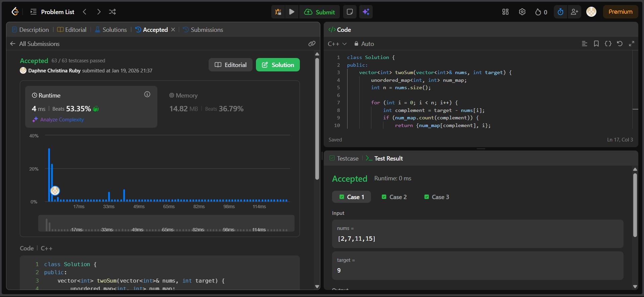Click the debug icon beside Run
Screen dimensions: 644x297
(278, 12)
